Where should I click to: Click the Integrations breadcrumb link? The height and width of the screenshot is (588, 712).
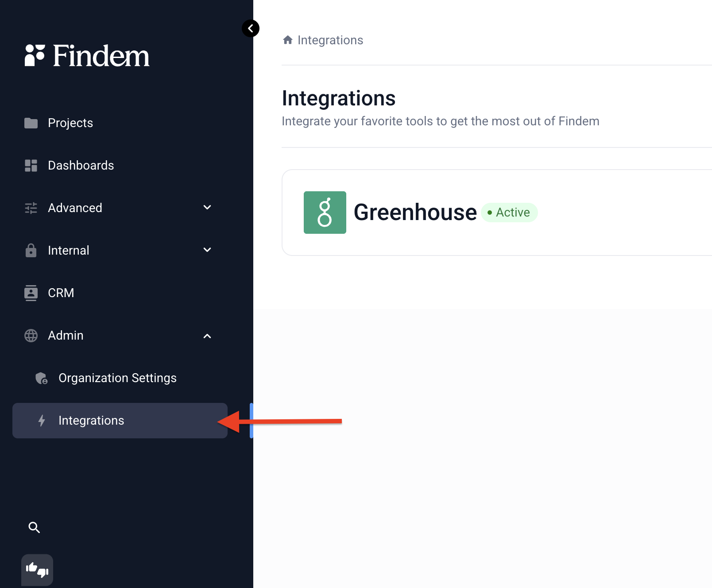pos(330,40)
